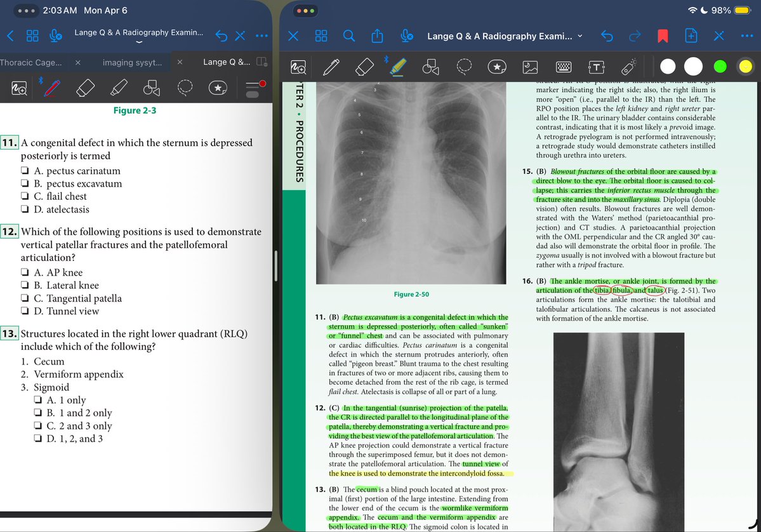
Task: Check option B. pectus excavatum
Action: click(25, 183)
